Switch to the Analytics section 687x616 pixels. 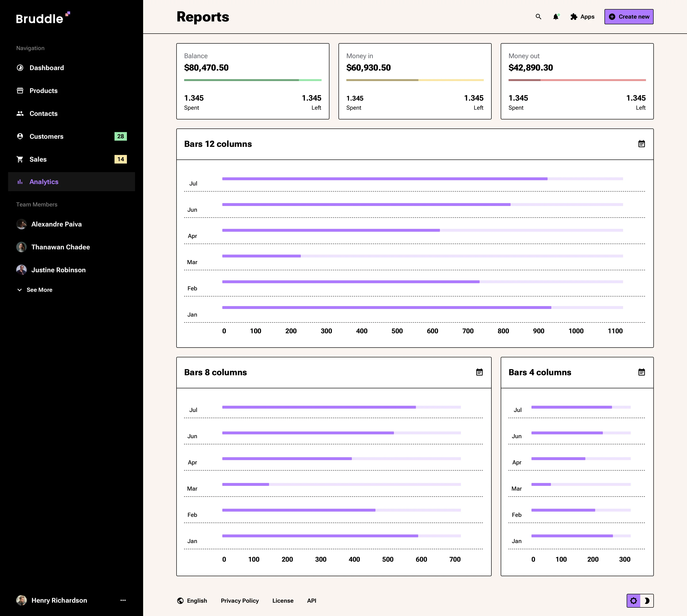click(x=44, y=182)
